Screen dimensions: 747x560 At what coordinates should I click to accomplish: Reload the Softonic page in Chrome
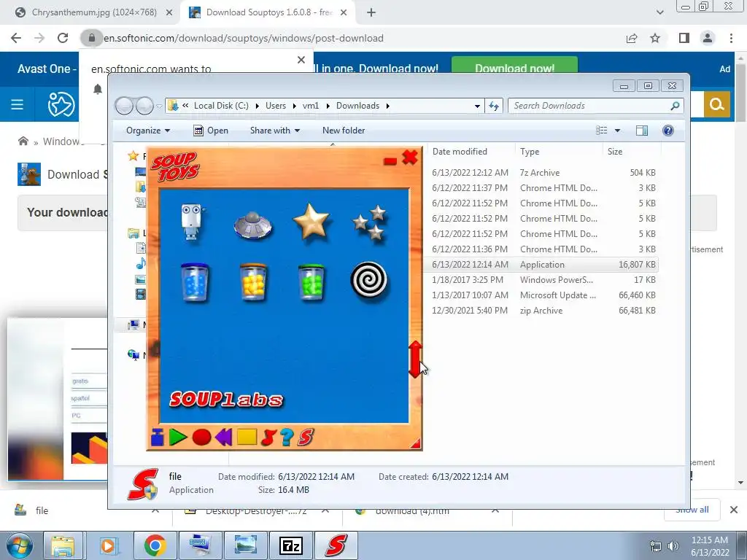pos(63,38)
